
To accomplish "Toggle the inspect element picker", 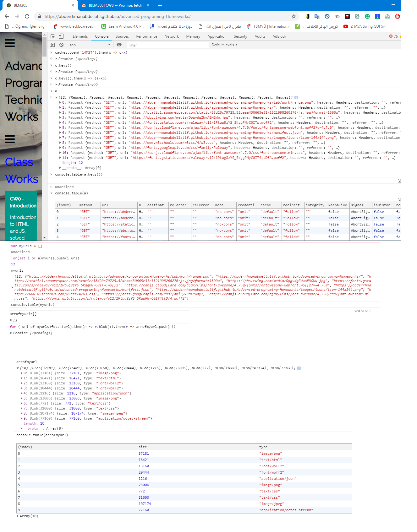I will click(x=53, y=36).
